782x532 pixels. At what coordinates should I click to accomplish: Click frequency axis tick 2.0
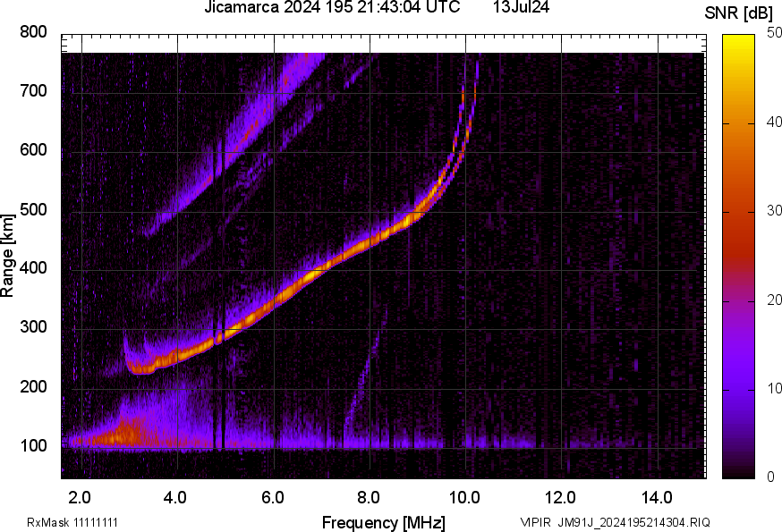[x=80, y=498]
